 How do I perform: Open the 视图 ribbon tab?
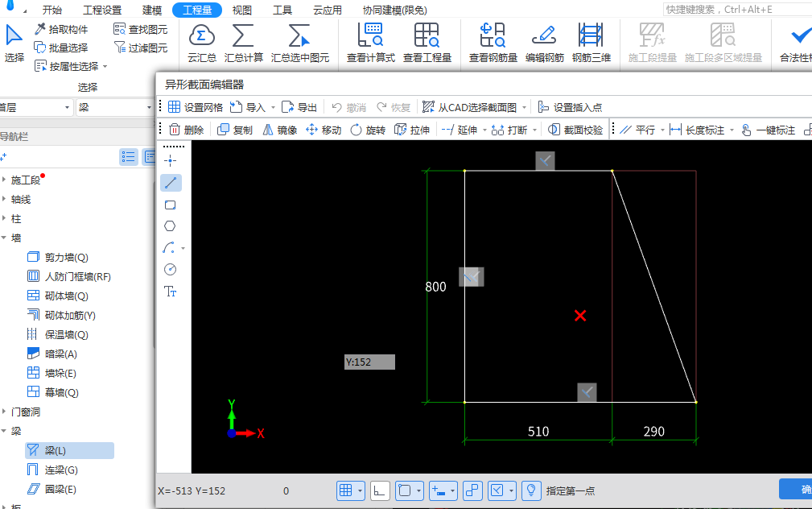point(242,10)
